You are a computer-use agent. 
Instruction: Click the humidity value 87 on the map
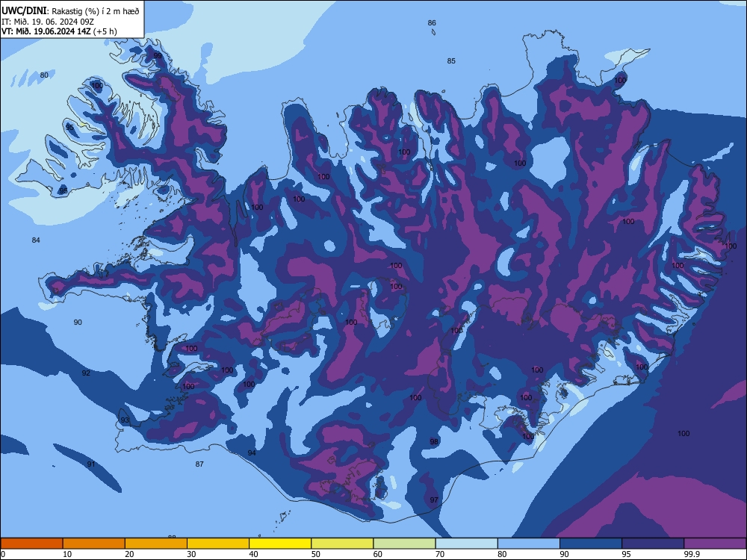click(199, 464)
